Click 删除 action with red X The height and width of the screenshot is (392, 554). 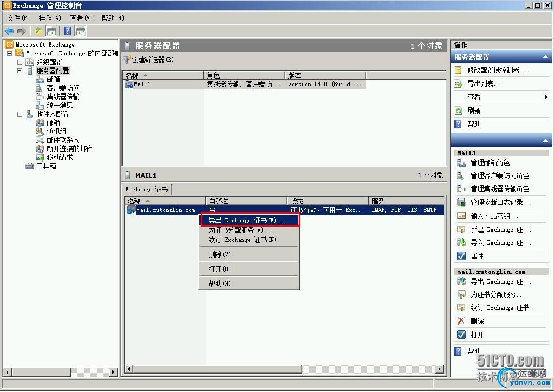(x=477, y=321)
